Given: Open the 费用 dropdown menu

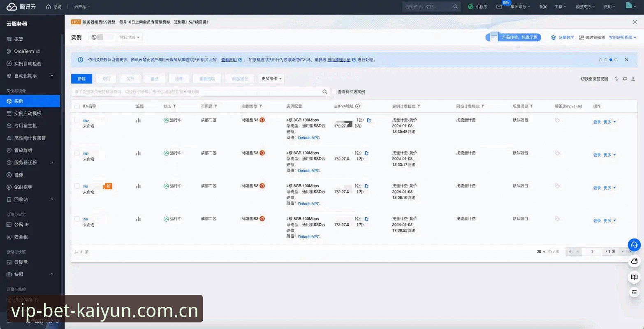Looking at the screenshot, I should [x=609, y=7].
